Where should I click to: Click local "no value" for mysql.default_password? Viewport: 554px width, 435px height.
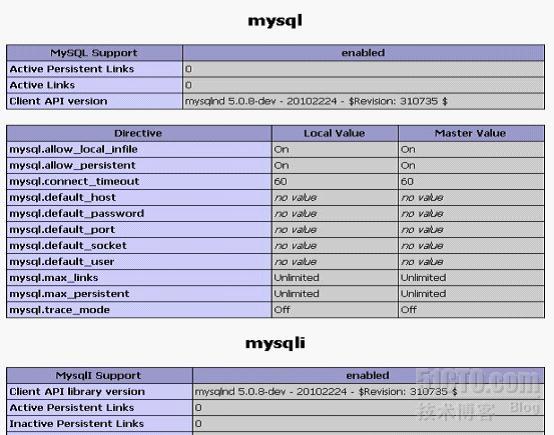[x=296, y=213]
